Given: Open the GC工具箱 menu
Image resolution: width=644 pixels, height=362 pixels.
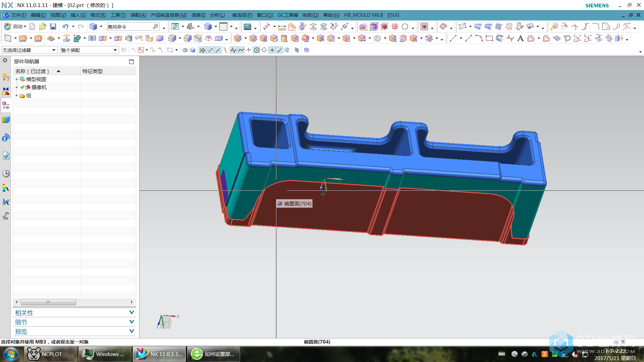Looking at the screenshot, I should pyautogui.click(x=288, y=15).
